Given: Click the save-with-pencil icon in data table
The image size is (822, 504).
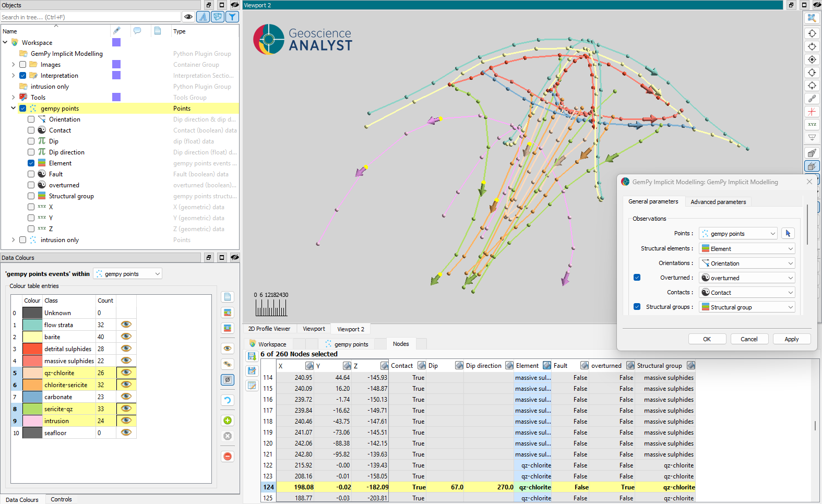Looking at the screenshot, I should pyautogui.click(x=252, y=370).
